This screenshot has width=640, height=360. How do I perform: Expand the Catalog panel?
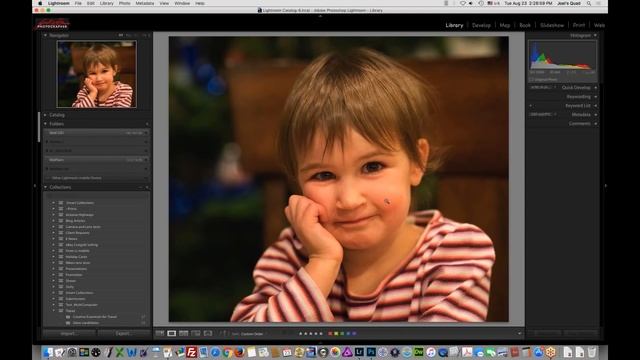45,115
